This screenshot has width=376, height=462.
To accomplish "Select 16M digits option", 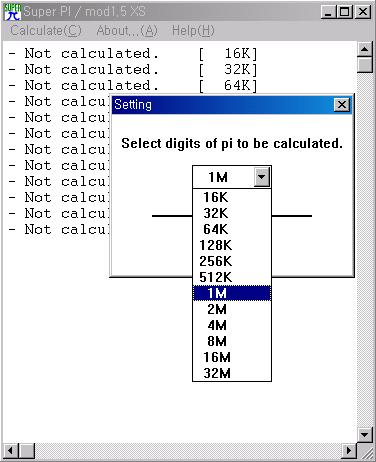I will click(232, 357).
